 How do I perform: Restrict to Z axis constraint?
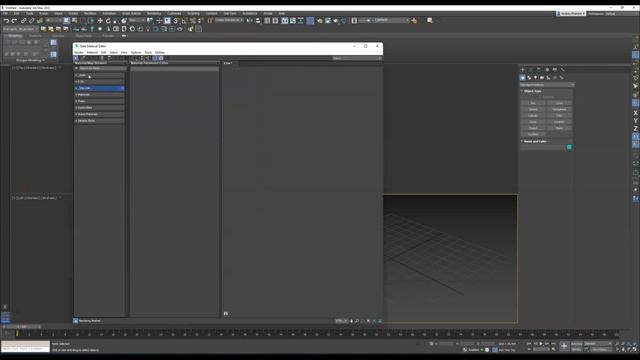[x=636, y=129]
